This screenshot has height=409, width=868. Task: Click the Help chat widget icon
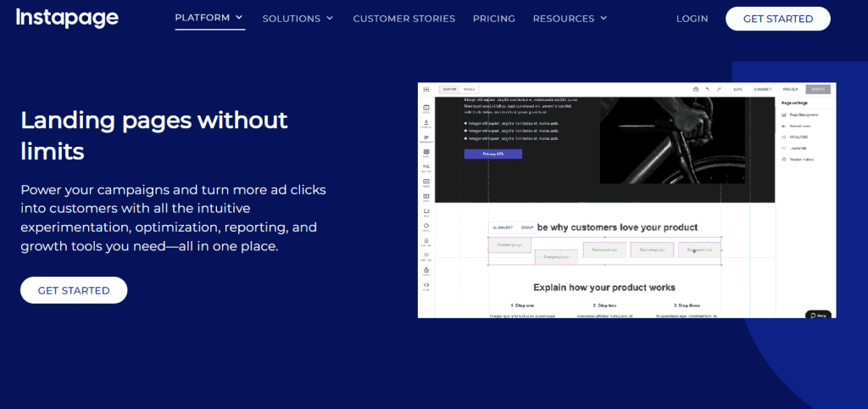(818, 315)
